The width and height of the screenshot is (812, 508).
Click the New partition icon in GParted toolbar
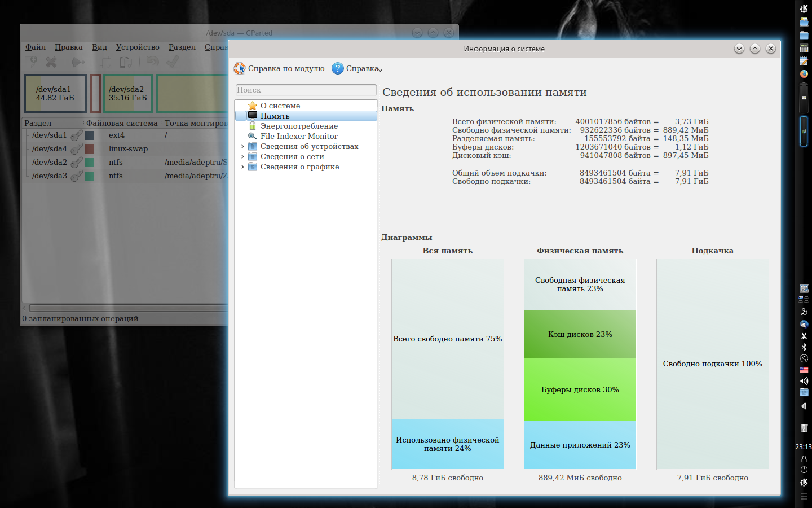click(32, 62)
